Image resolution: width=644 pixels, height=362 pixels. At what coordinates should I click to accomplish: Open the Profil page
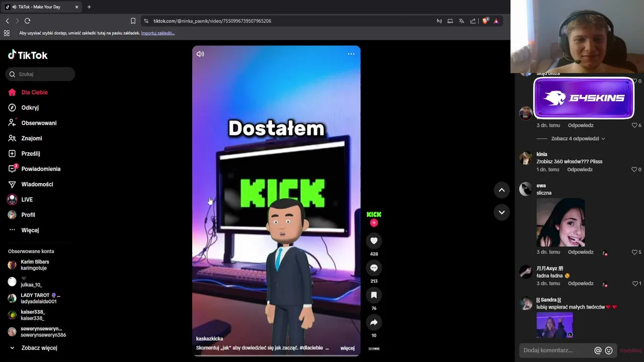[x=28, y=215]
